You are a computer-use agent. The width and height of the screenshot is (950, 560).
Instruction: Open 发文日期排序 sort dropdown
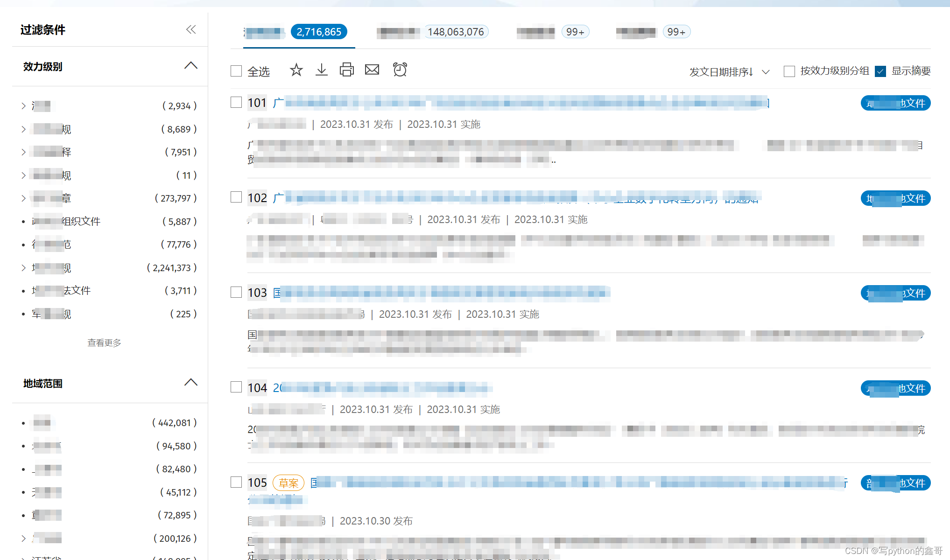(729, 72)
